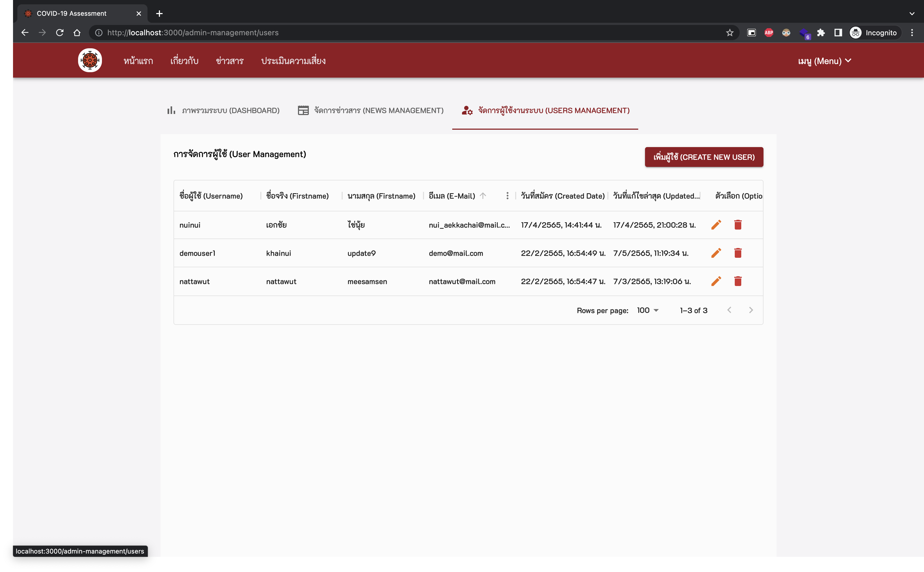
Task: Click the E-Mail column sort arrow
Action: click(483, 196)
